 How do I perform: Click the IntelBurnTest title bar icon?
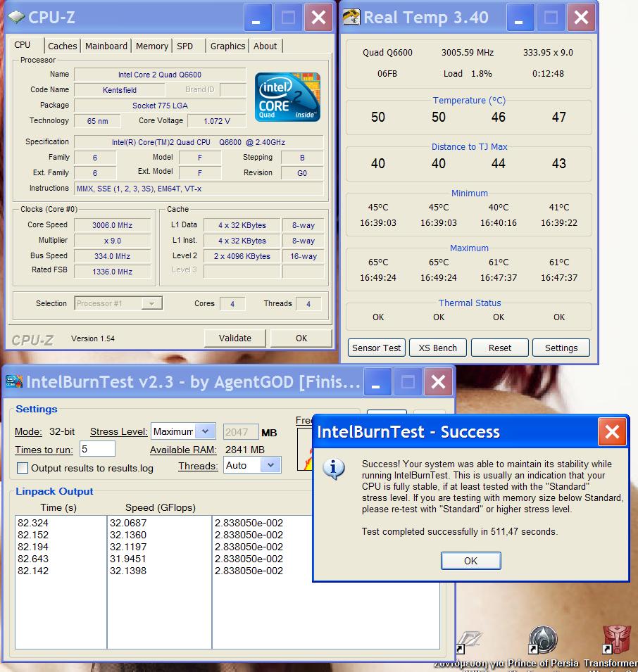pyautogui.click(x=13, y=381)
